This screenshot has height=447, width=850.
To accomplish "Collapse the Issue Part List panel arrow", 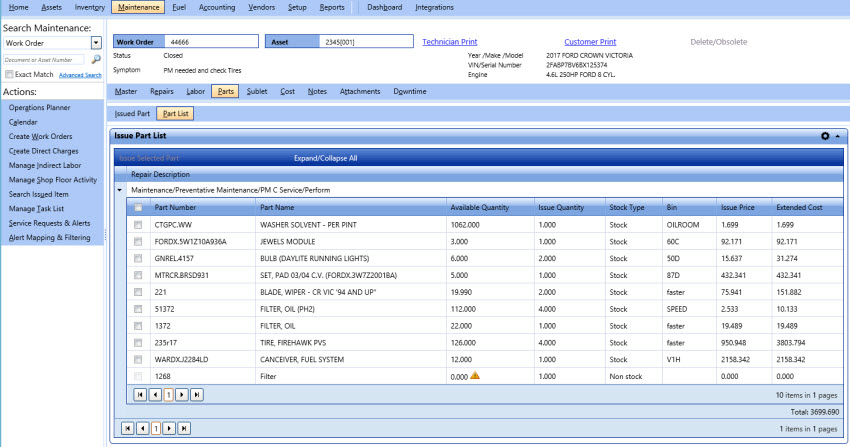I will (838, 136).
